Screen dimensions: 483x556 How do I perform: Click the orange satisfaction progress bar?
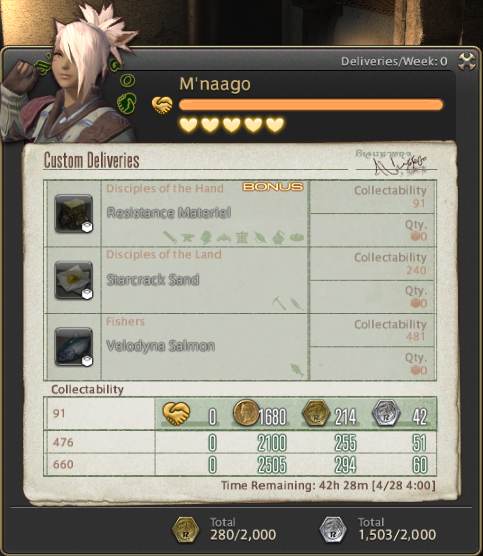click(x=311, y=105)
